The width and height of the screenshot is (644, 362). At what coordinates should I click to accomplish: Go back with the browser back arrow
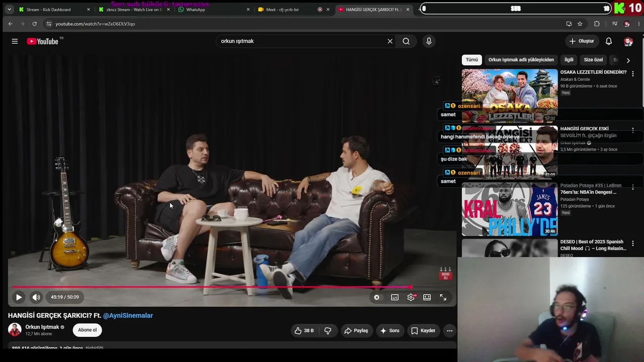pos(10,24)
